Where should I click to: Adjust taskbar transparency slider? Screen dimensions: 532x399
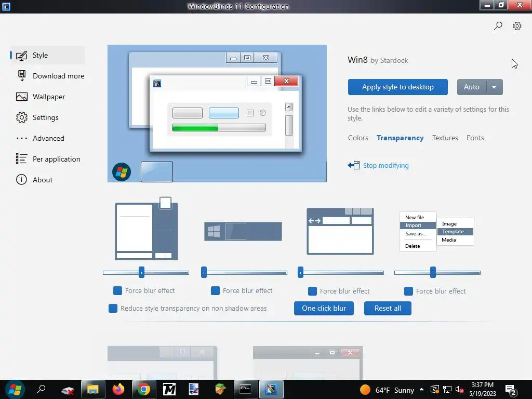(244, 272)
